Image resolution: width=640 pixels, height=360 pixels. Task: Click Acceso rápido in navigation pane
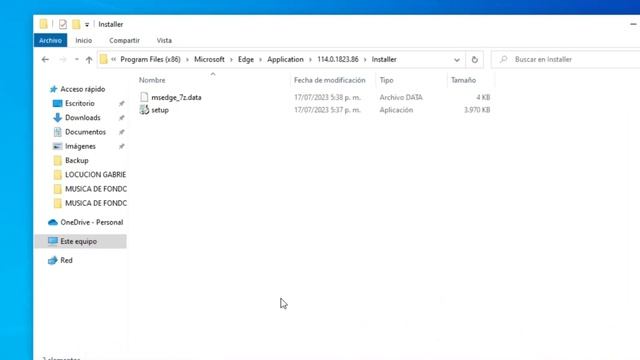point(82,89)
